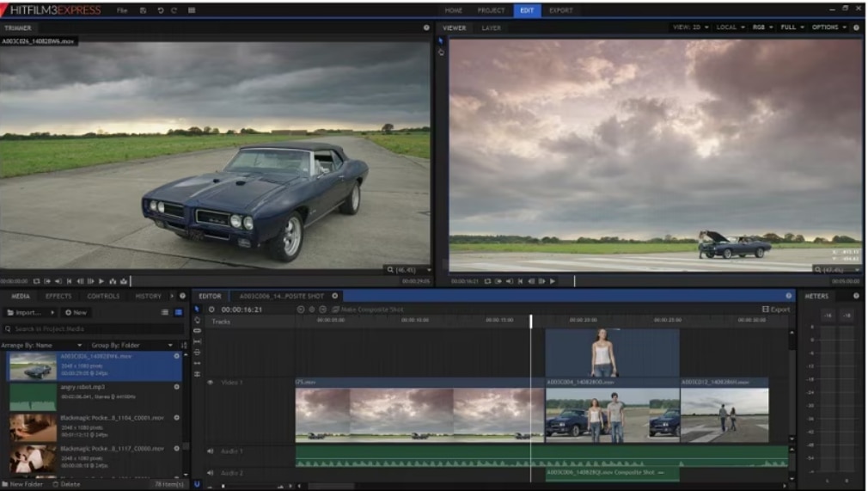Mute the Audio 2 track
Image resolution: width=868 pixels, height=491 pixels.
(x=211, y=473)
